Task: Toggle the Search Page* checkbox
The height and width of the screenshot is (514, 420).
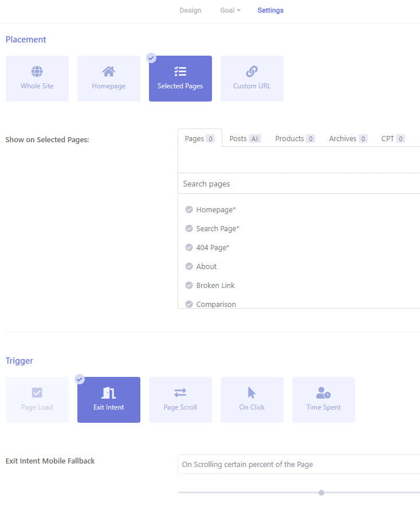Action: 189,228
